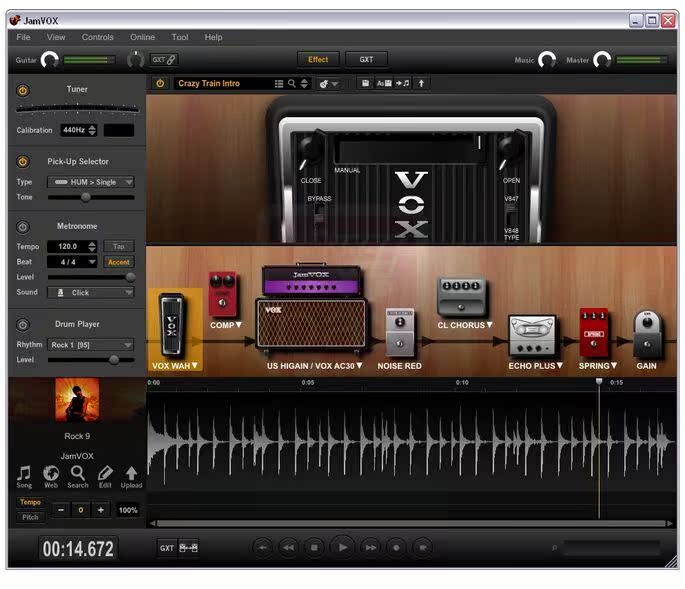Image resolution: width=685 pixels, height=589 pixels.
Task: Open the View menu
Action: click(x=56, y=37)
